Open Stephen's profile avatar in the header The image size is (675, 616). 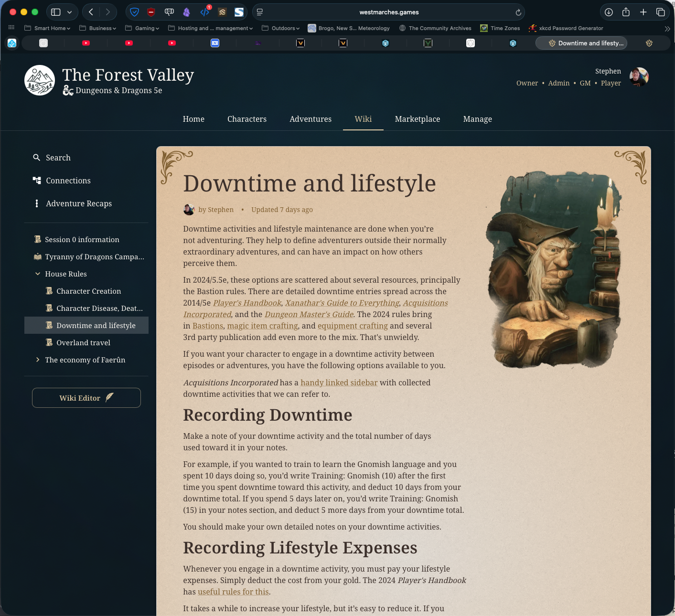(x=639, y=77)
